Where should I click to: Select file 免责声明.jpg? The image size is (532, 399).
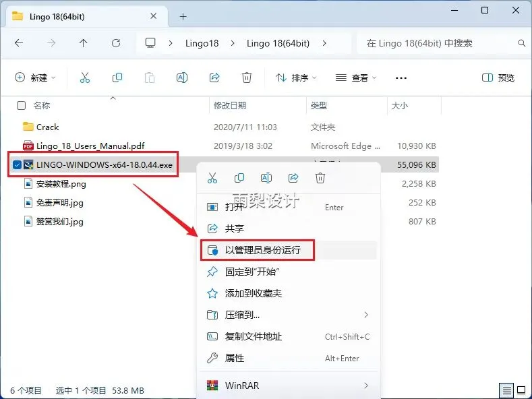pyautogui.click(x=60, y=203)
